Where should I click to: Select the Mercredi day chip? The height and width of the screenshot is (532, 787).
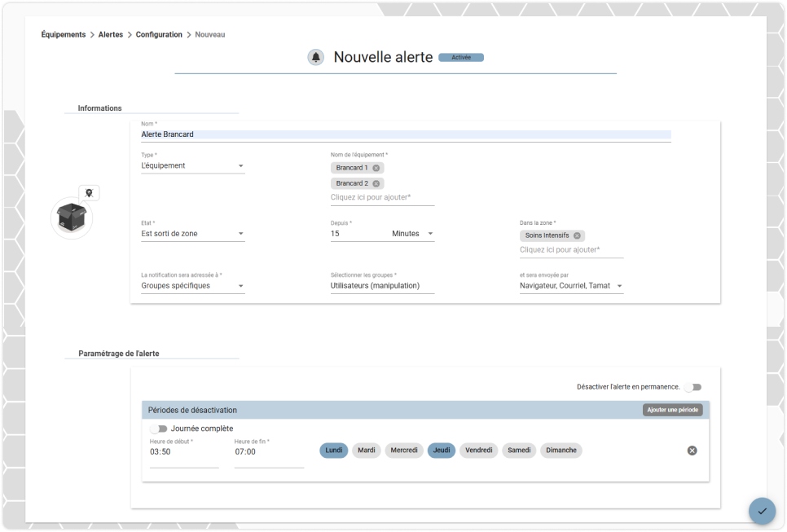tap(404, 451)
